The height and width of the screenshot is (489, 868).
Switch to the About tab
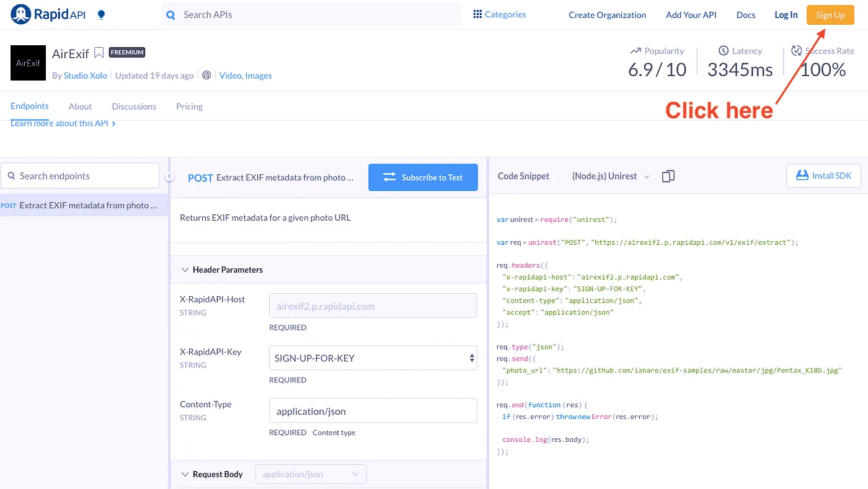click(x=81, y=107)
